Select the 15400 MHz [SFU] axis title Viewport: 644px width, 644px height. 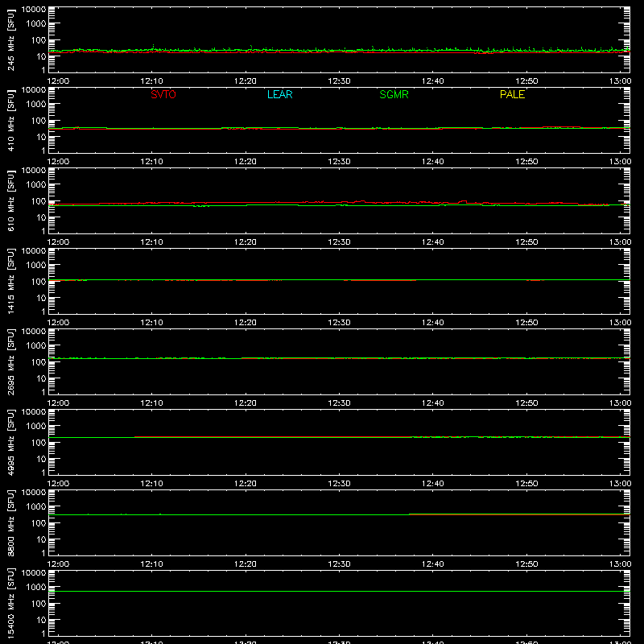(x=11, y=603)
